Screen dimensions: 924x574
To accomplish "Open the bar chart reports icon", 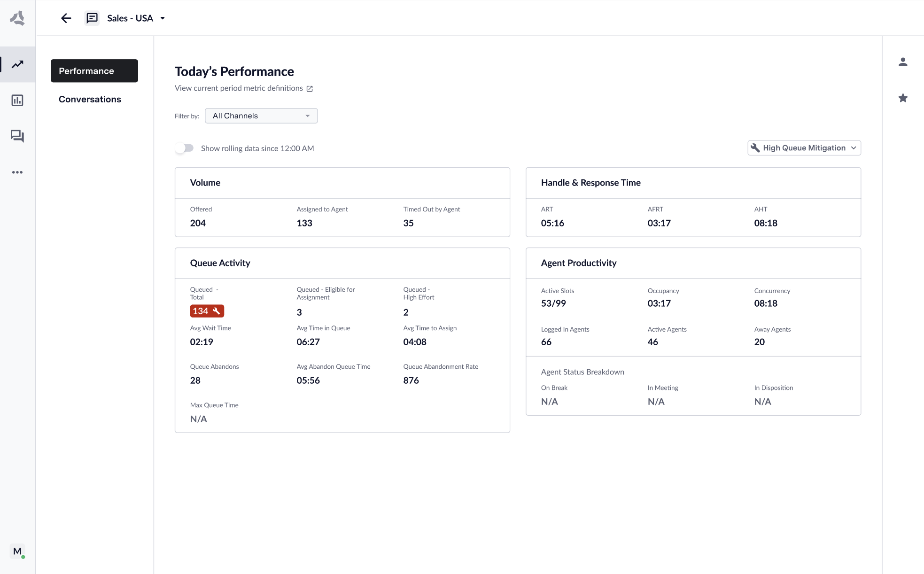I will [17, 100].
